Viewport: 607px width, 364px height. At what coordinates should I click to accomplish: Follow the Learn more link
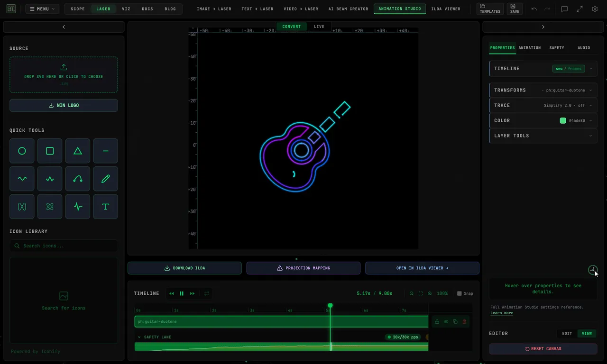[x=502, y=313]
